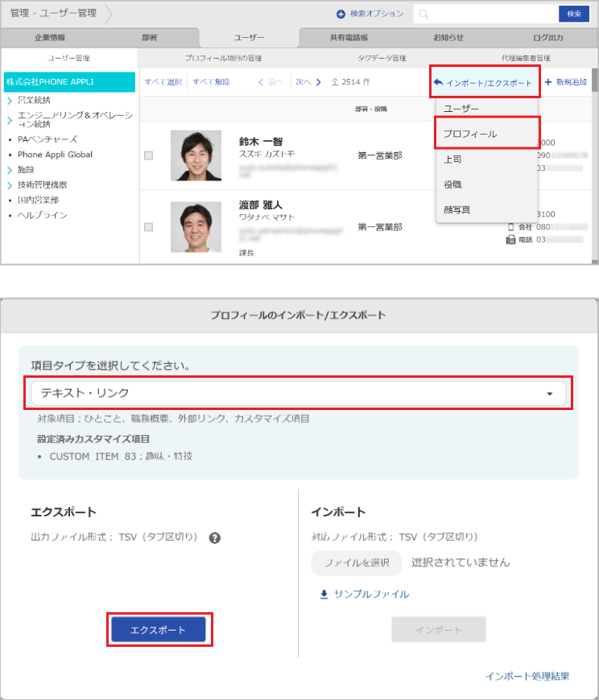Click すべて選択
The image size is (599, 700).
pos(163,82)
